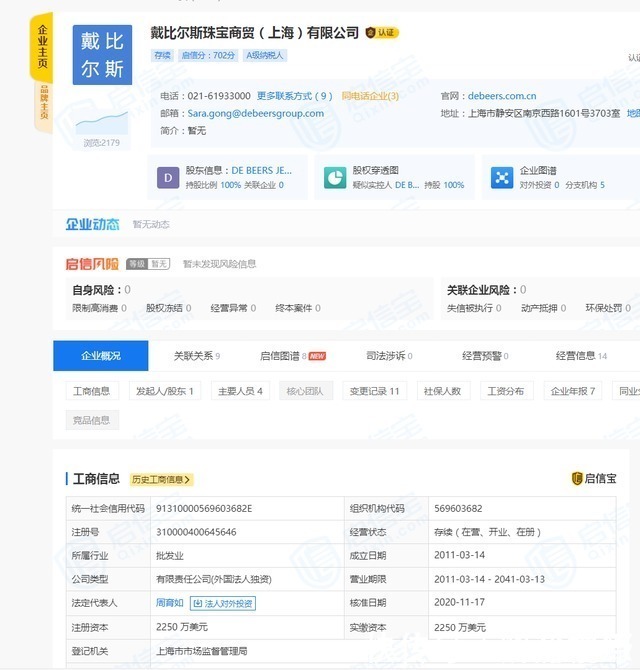Click the browse trend chart thumbnail
Viewport: 640px width, 670px height.
point(102,123)
